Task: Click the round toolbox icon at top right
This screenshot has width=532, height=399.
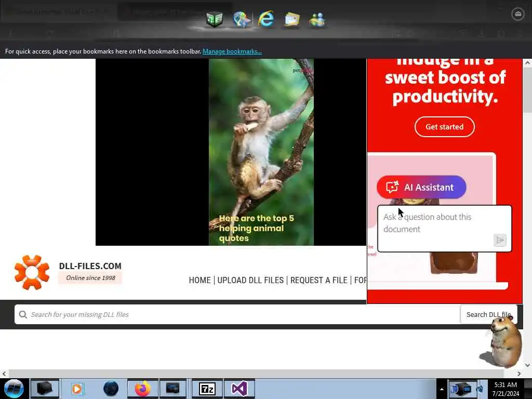Action: [x=518, y=14]
